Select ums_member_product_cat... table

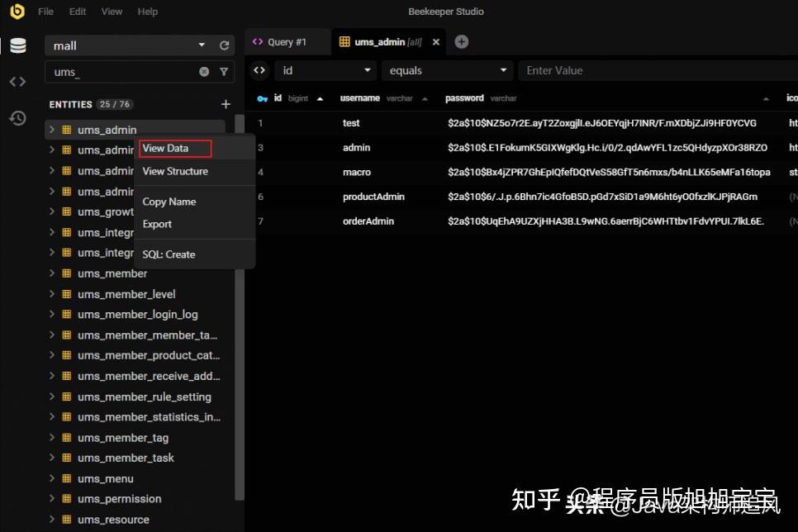tap(135, 355)
